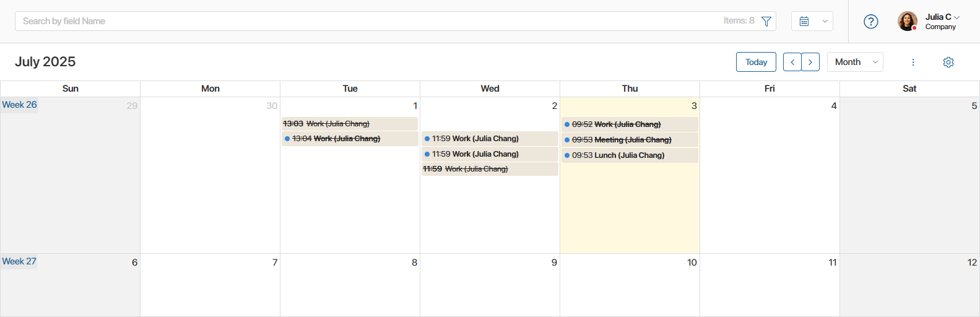This screenshot has height=317, width=980.
Task: Open the 13:04 Work event on Tuesday
Action: pyautogui.click(x=350, y=139)
